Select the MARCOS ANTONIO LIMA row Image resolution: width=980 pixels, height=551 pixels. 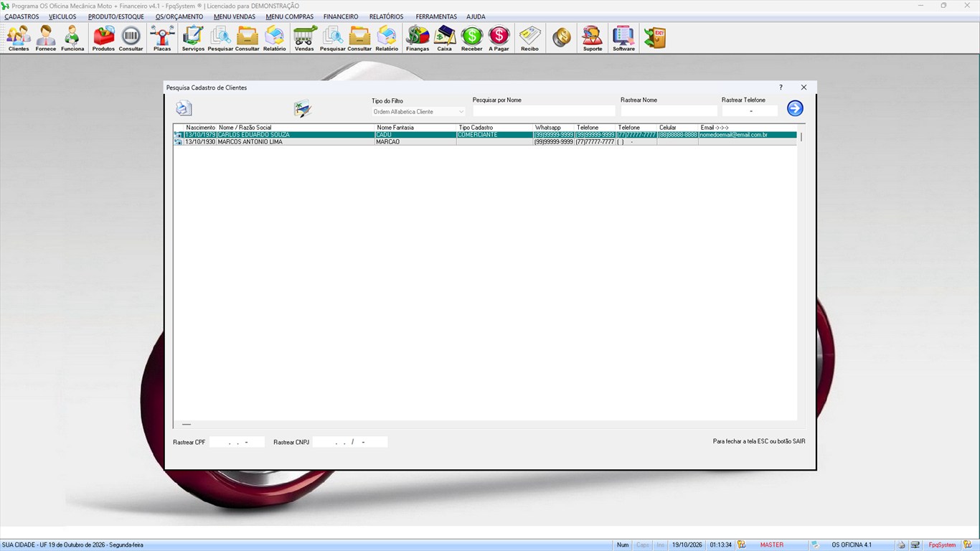(485, 142)
